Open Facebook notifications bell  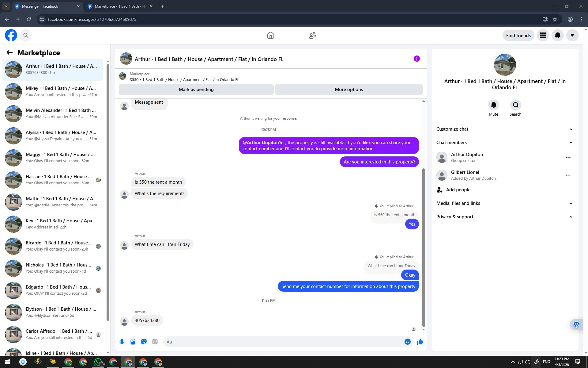coord(557,35)
